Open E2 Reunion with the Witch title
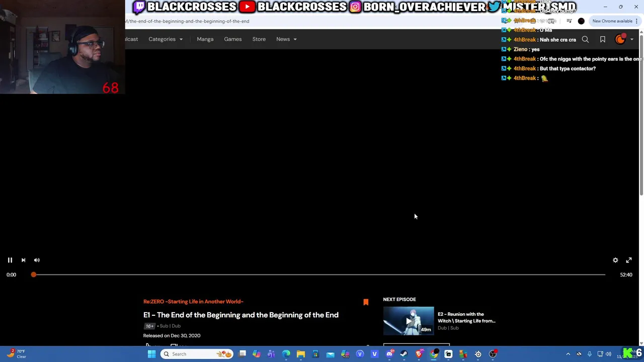 (x=466, y=317)
